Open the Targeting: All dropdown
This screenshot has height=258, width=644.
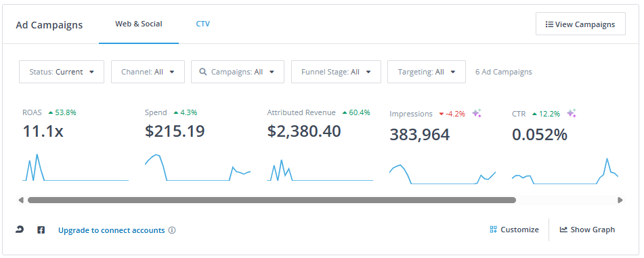coord(427,72)
